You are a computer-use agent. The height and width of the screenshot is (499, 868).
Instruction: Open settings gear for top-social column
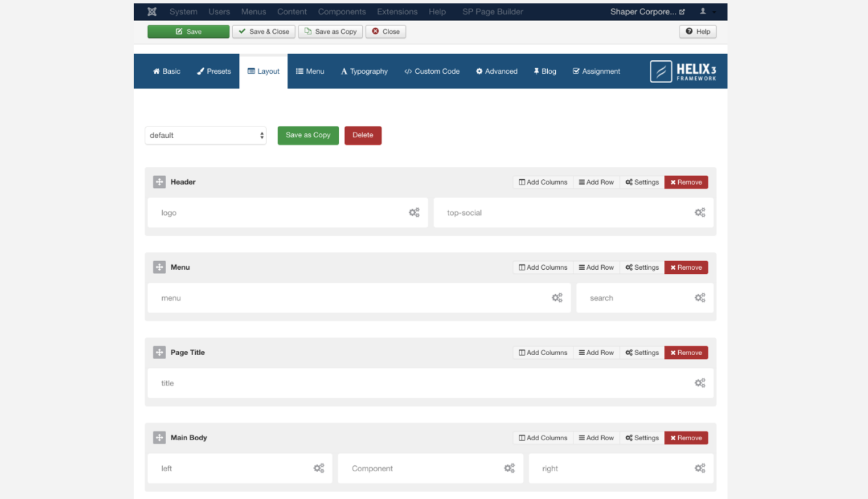(x=700, y=212)
